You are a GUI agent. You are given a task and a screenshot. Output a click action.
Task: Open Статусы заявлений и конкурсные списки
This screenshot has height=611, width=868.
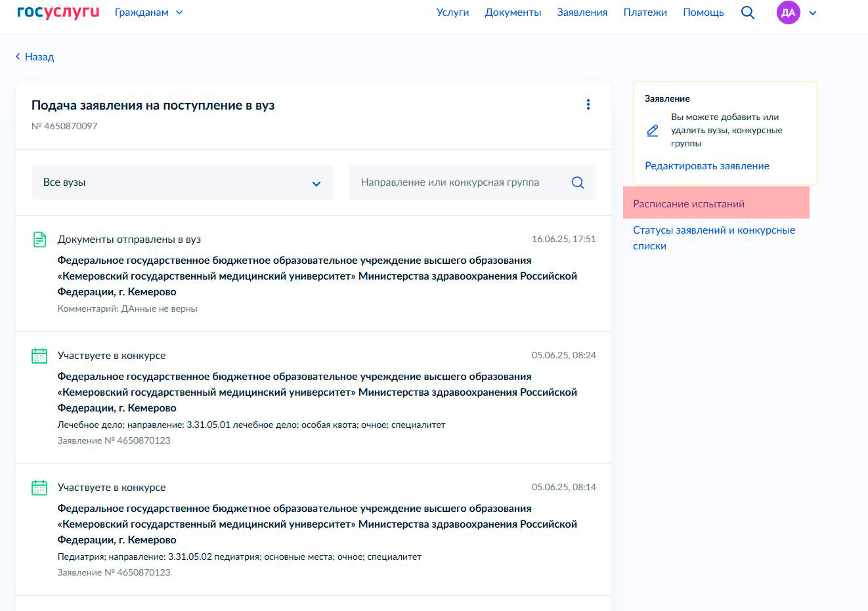(714, 238)
